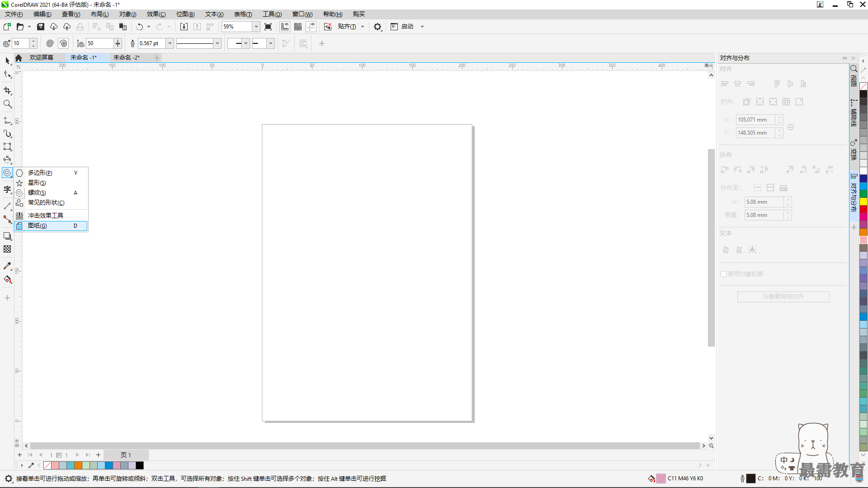Open the 启动 launch dropdown arrow
The height and width of the screenshot is (488, 868).
click(422, 27)
